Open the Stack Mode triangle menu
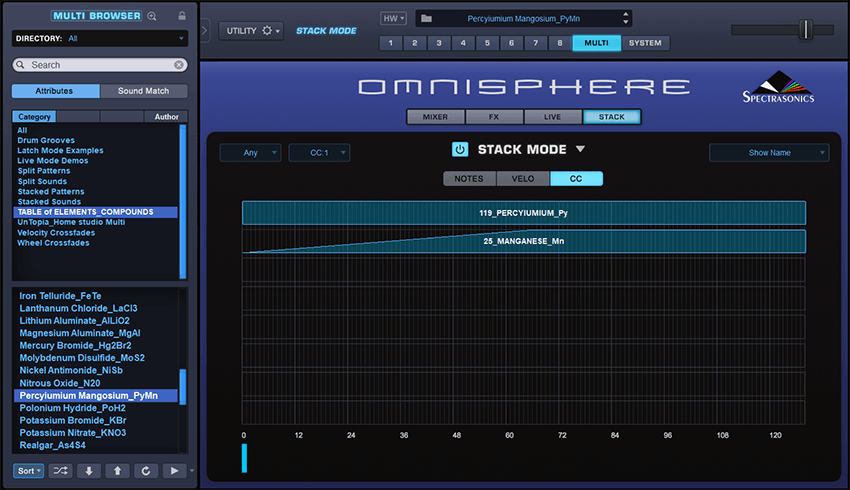The image size is (850, 490). (580, 149)
